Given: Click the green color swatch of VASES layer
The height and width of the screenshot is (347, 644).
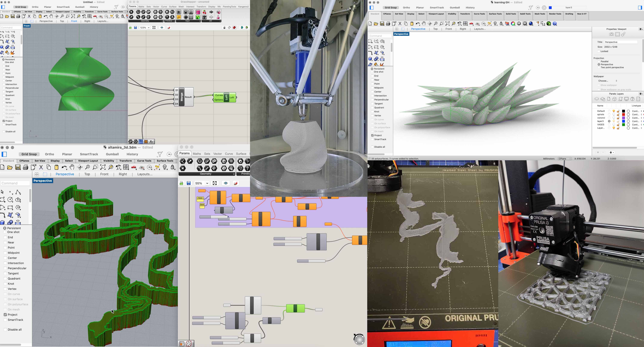Looking at the screenshot, I should click(x=624, y=125).
